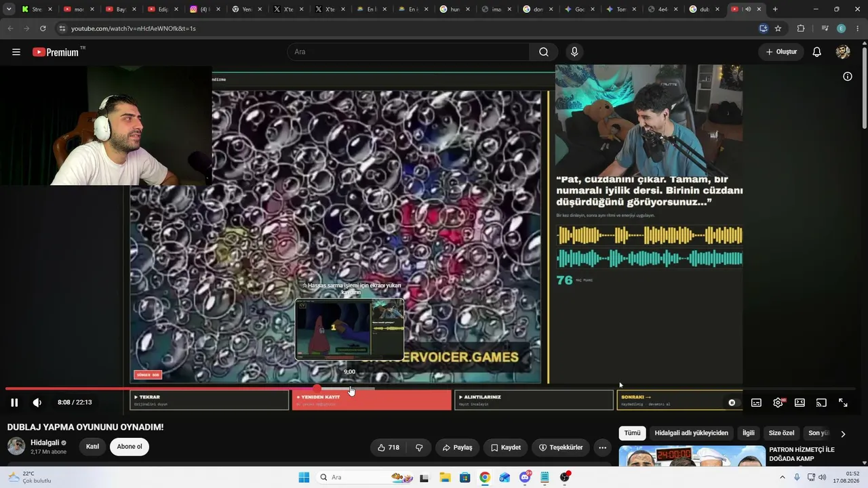This screenshot has width=868, height=488.
Task: Open Windows Start menu
Action: (304, 477)
